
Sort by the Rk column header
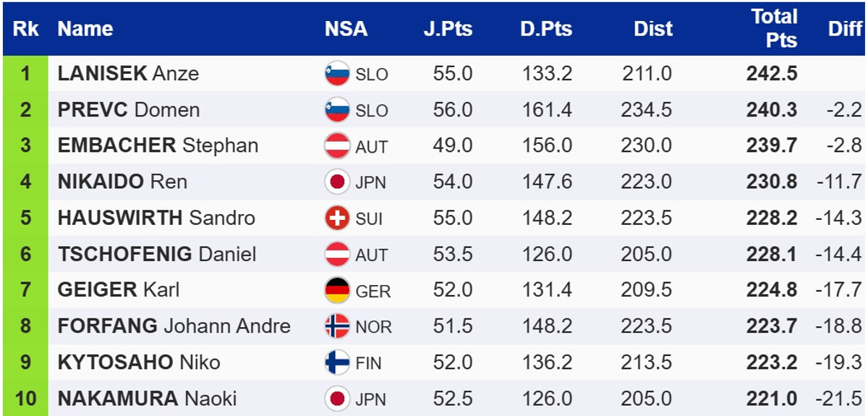pos(26,29)
